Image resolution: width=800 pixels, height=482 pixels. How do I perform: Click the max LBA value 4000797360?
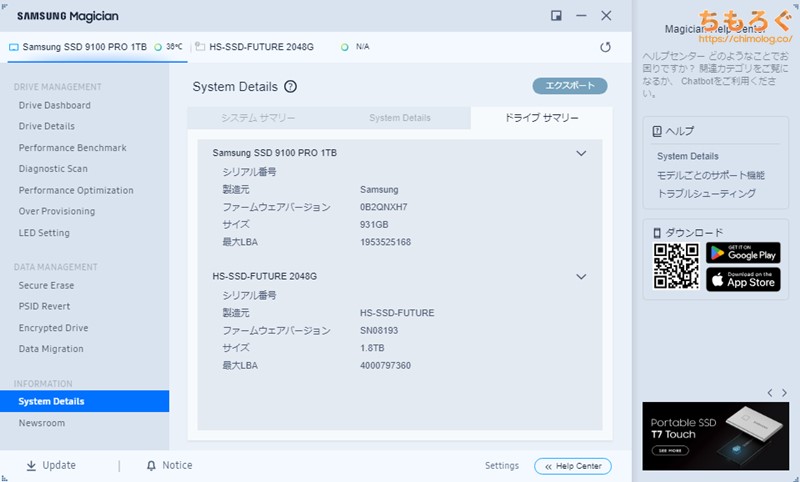tap(385, 366)
